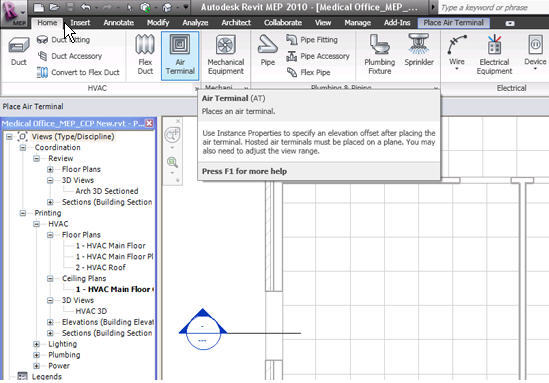Expand the Plumbing node
Viewport: 549px width, 383px height.
pyautogui.click(x=37, y=355)
